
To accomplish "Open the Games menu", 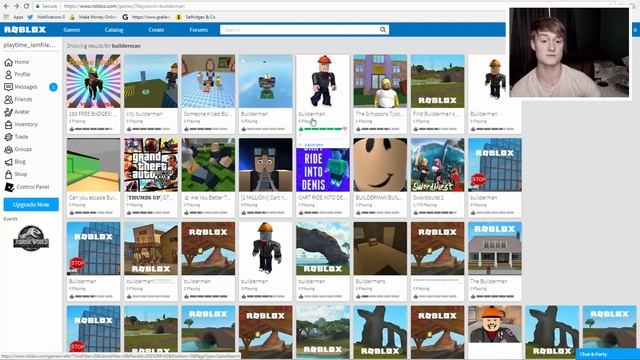I will pyautogui.click(x=71, y=30).
